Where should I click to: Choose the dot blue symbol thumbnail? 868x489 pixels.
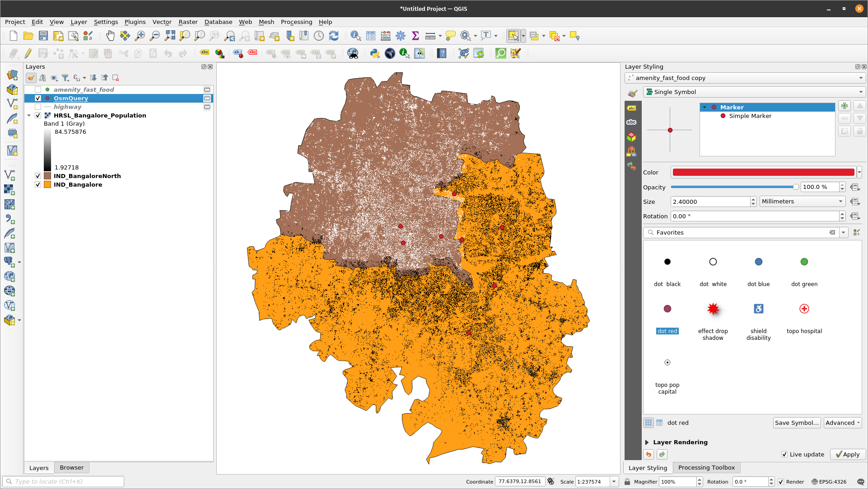click(x=758, y=262)
